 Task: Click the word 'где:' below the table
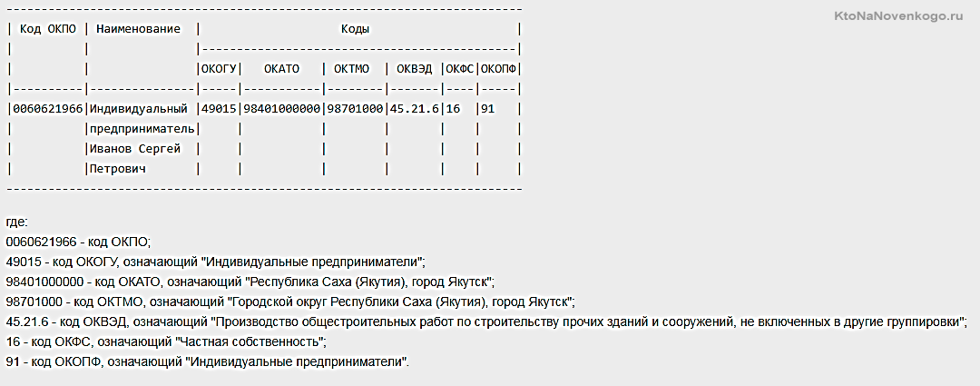coord(17,223)
